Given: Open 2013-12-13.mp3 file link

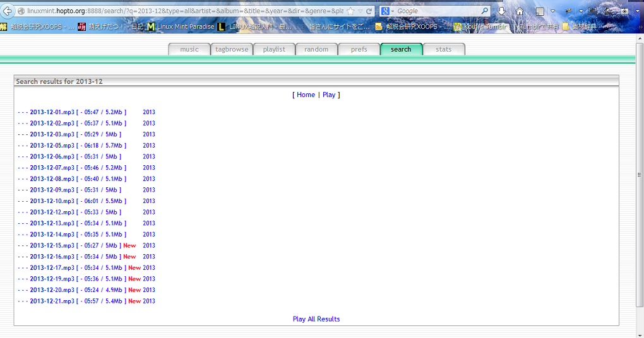Looking at the screenshot, I should click(x=52, y=223).
